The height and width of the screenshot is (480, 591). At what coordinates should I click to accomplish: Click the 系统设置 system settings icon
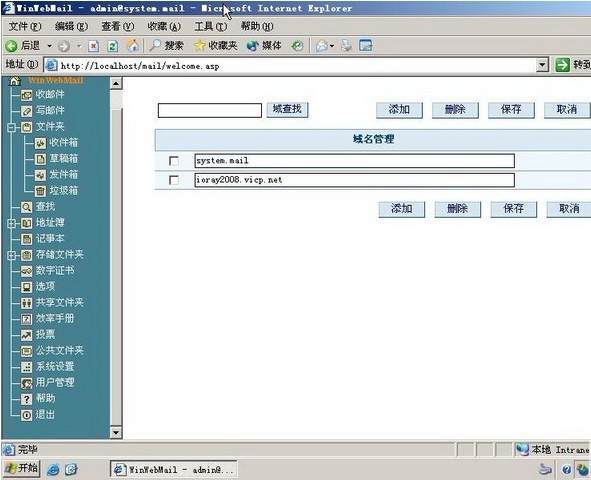coord(26,367)
